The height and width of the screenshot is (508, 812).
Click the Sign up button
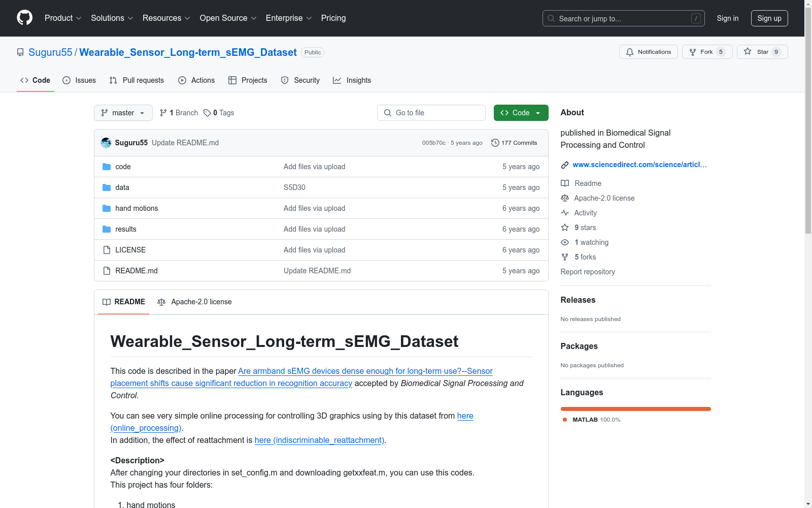769,18
